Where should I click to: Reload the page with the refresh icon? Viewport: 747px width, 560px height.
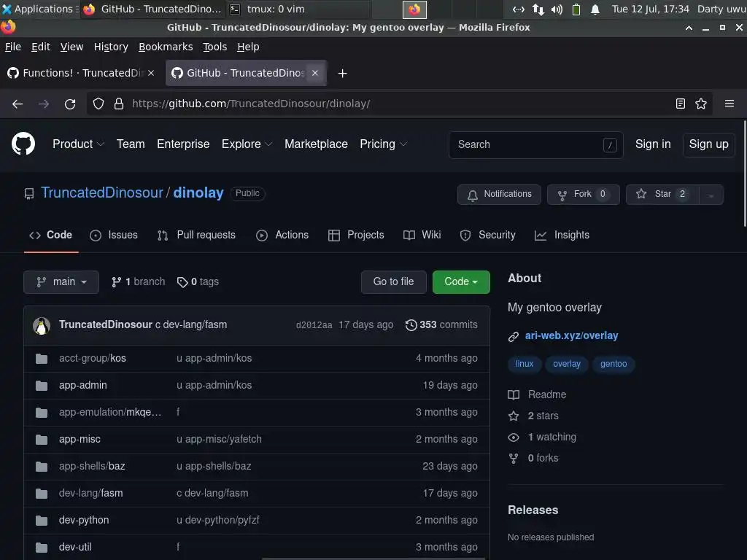pyautogui.click(x=70, y=104)
